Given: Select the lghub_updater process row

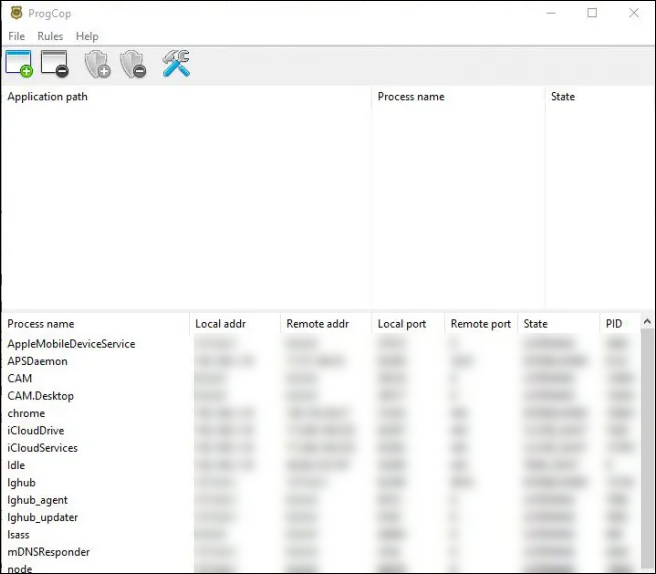Looking at the screenshot, I should point(42,517).
